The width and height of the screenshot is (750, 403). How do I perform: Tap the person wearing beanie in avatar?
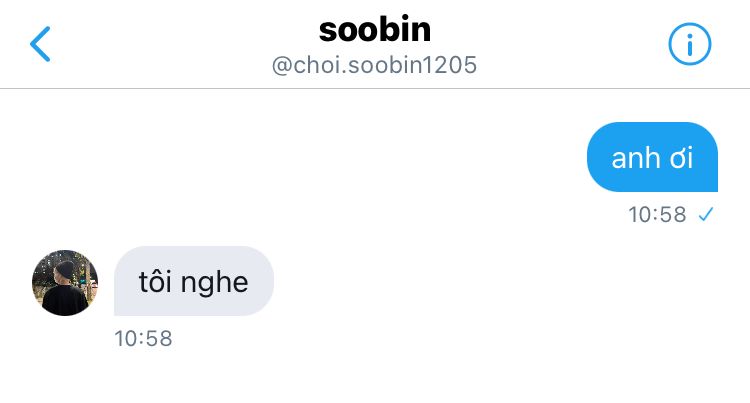pos(65,289)
